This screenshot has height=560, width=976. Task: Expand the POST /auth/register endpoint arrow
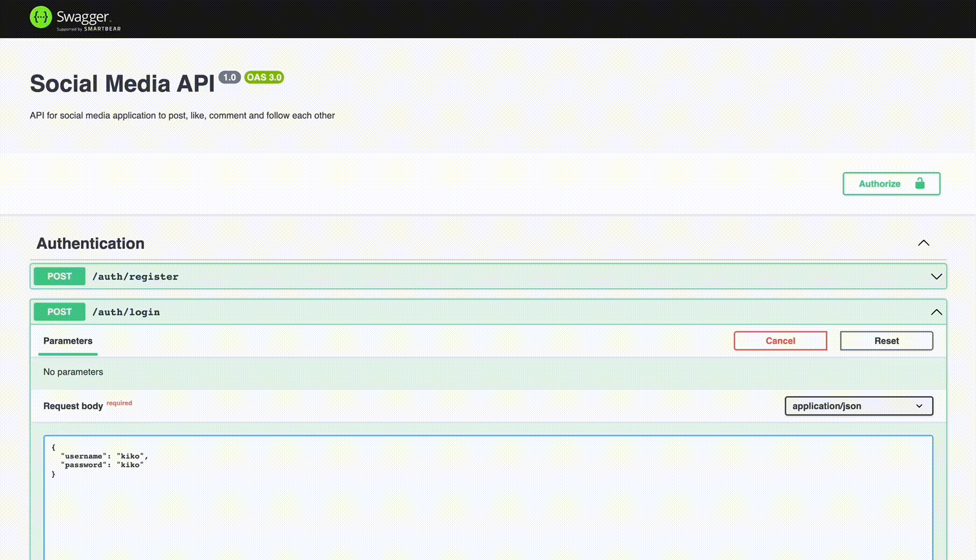(936, 277)
